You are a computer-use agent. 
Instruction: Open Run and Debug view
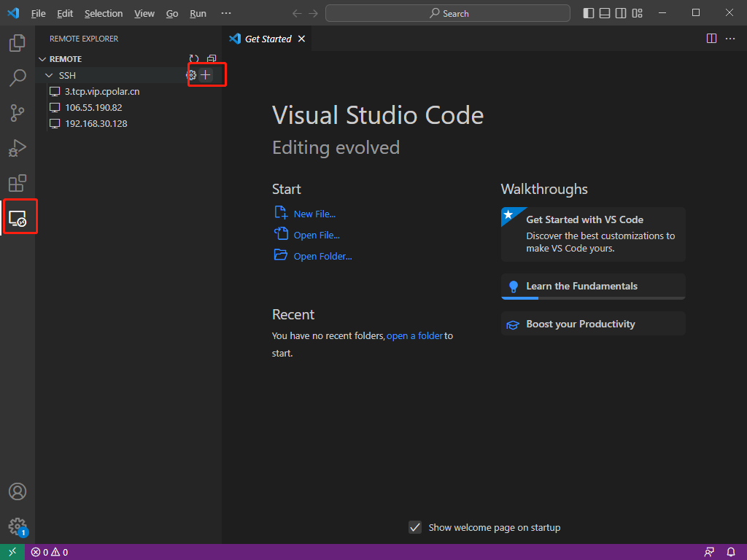point(18,148)
